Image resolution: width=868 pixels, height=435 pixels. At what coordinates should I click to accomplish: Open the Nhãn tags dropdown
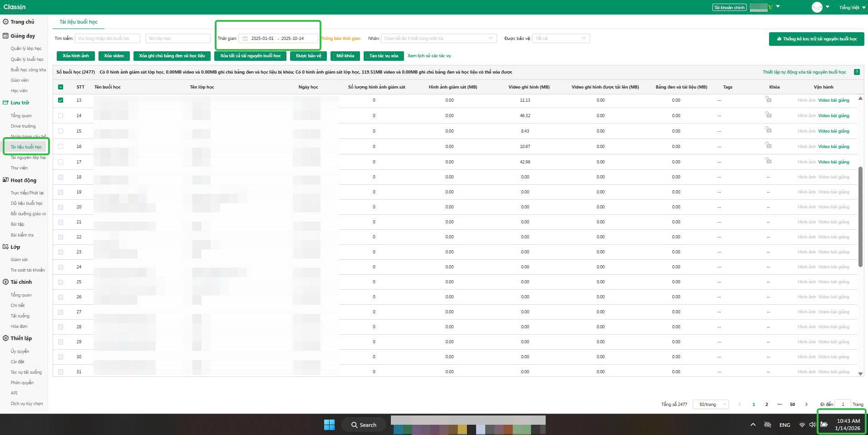(439, 39)
